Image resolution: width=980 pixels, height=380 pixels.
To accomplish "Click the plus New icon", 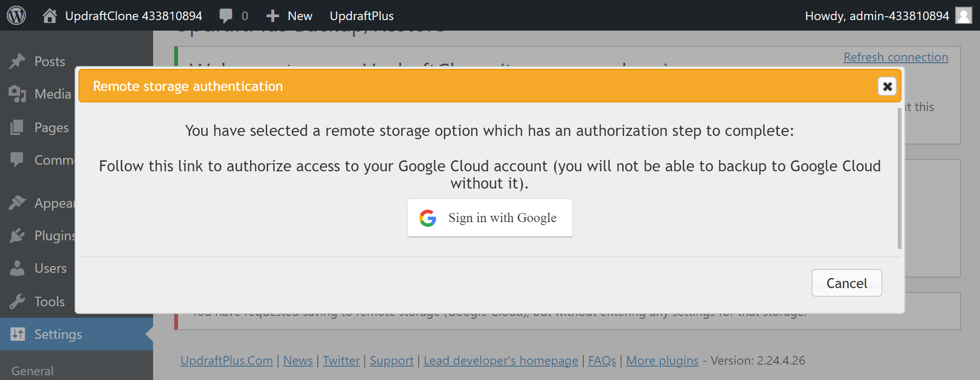I will tap(273, 16).
